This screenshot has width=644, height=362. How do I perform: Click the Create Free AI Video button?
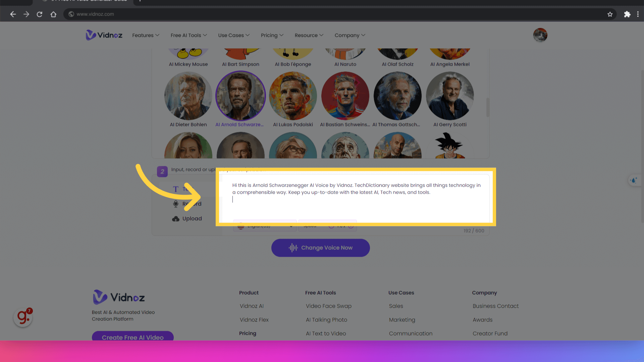point(132,337)
